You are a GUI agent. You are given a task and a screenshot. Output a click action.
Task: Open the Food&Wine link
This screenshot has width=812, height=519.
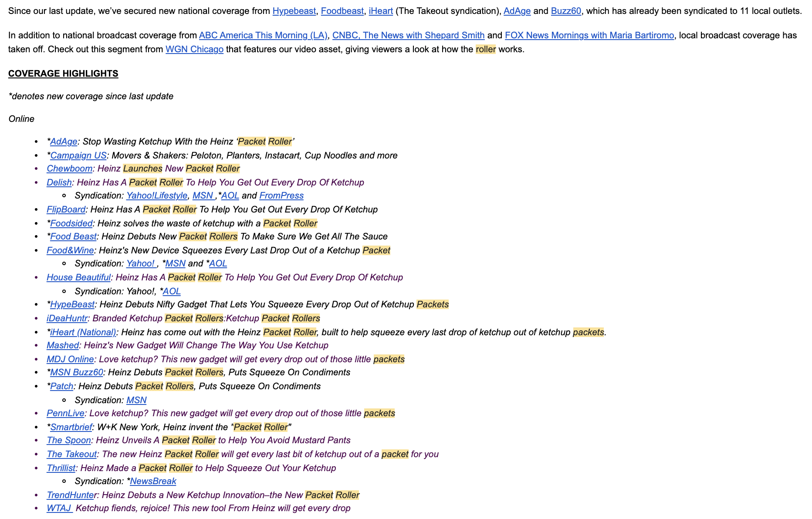point(71,250)
